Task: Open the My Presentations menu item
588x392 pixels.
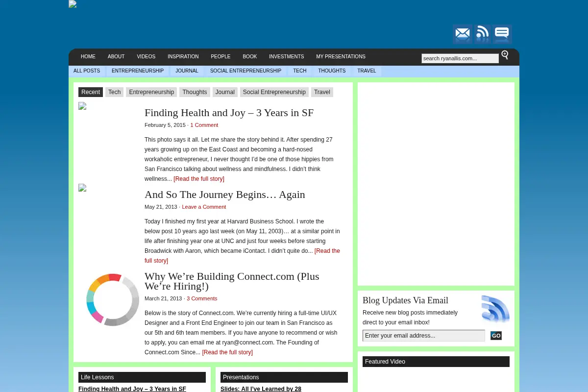Action: click(x=341, y=57)
